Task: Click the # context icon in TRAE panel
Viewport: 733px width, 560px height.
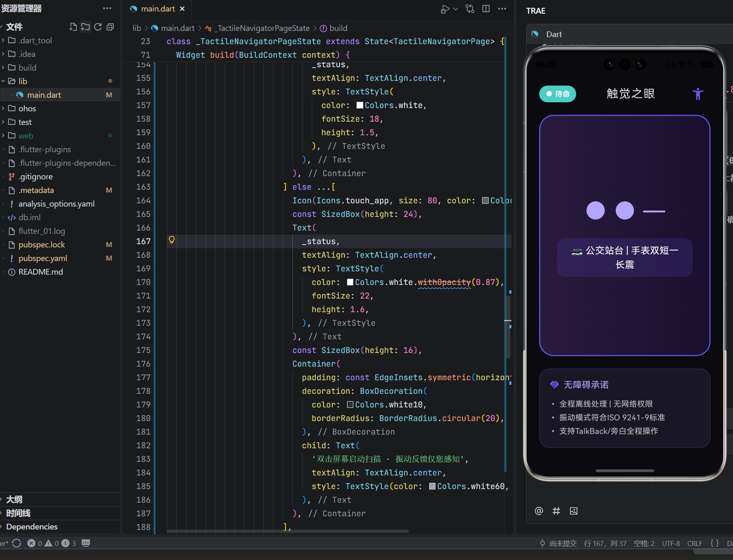Action: click(556, 511)
